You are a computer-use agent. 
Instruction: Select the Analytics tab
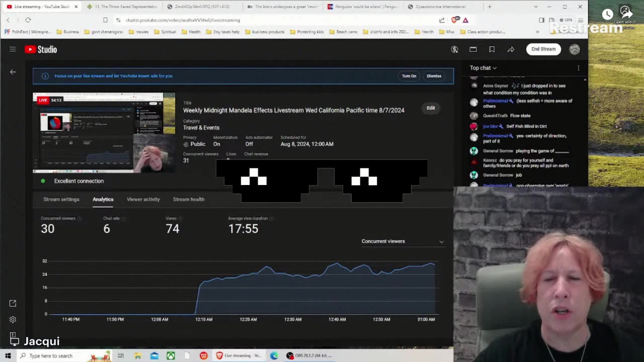103,200
